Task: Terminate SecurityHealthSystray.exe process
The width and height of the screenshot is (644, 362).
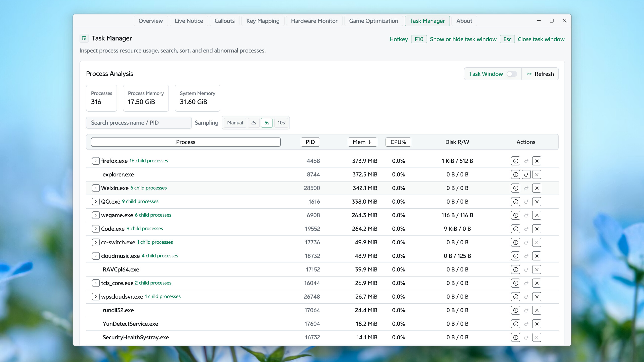Action: click(537, 337)
